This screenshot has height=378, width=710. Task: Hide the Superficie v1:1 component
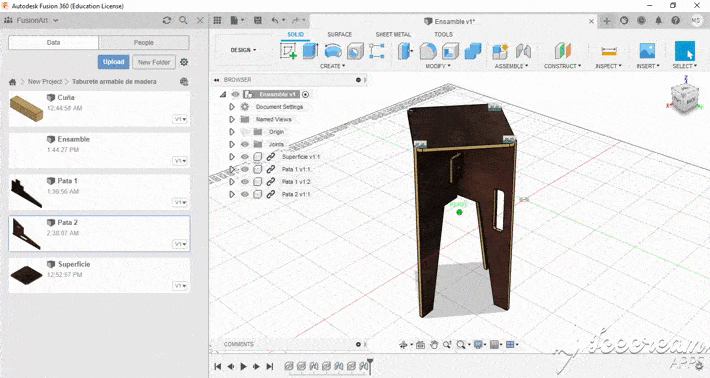click(x=245, y=157)
